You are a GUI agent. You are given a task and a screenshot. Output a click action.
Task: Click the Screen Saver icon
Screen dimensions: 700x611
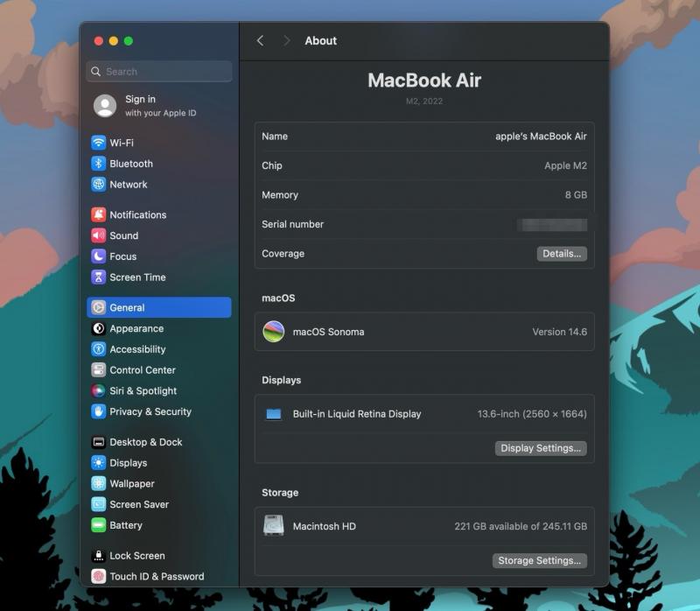[x=98, y=504]
